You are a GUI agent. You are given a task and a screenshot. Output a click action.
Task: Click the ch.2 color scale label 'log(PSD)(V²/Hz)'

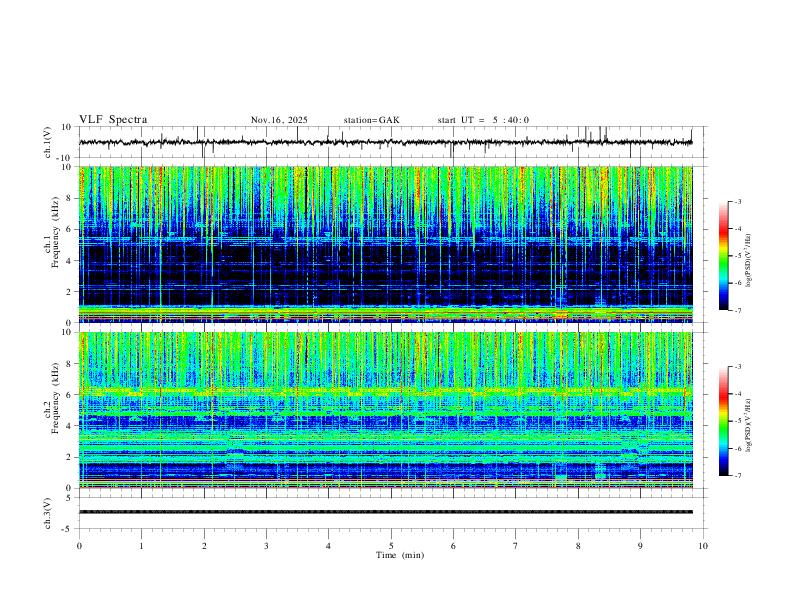coord(748,425)
